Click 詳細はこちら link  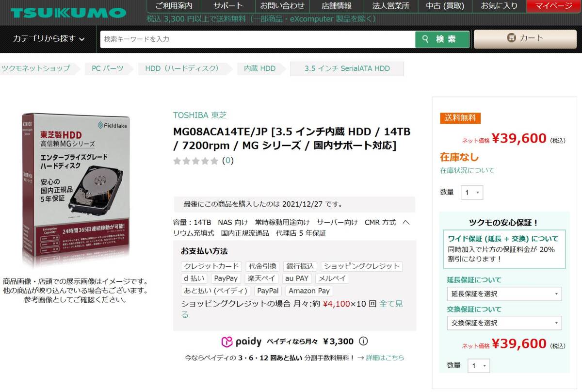(385, 358)
